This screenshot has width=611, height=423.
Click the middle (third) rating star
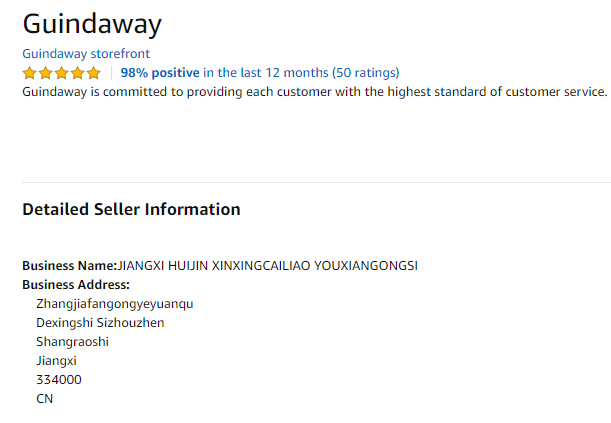(62, 73)
